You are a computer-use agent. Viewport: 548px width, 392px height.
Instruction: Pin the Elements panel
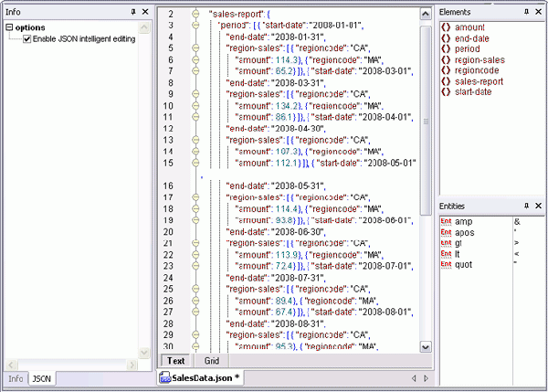pyautogui.click(x=526, y=12)
